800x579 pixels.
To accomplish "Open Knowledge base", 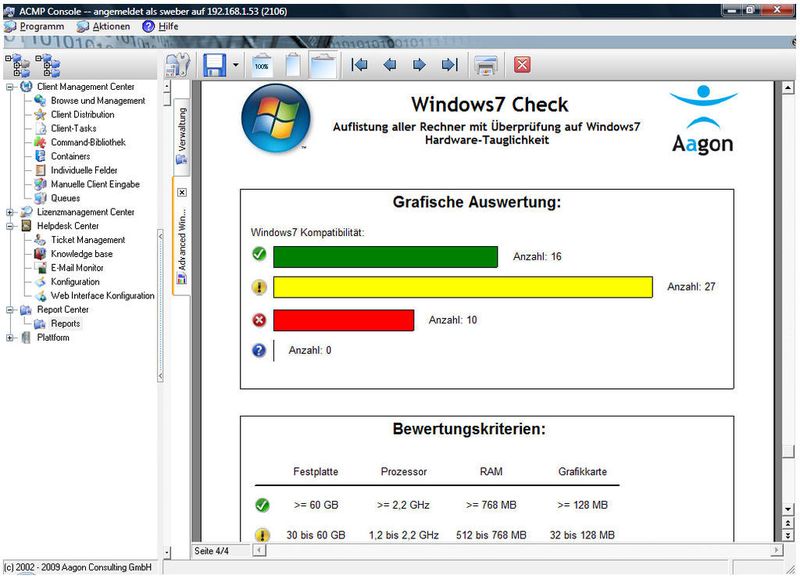I will [82, 254].
